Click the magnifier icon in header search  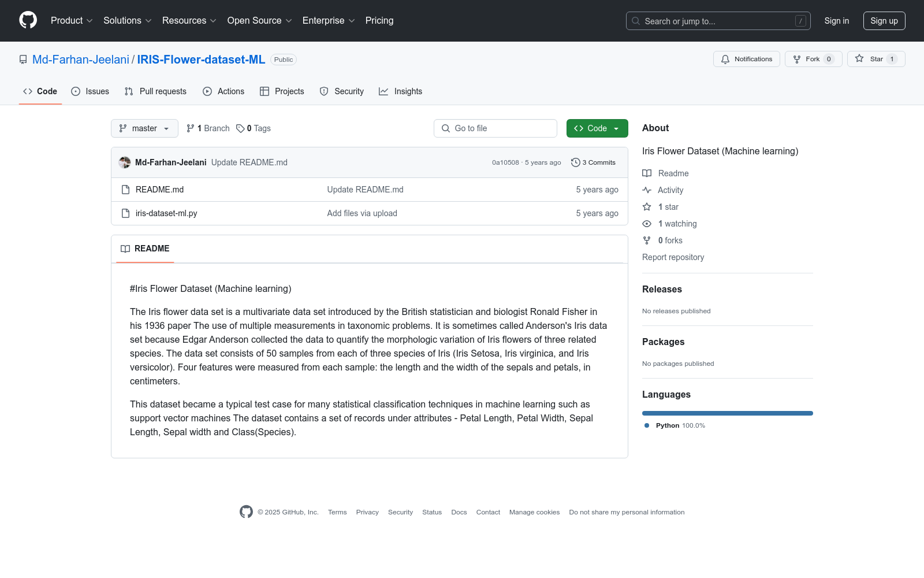click(636, 21)
